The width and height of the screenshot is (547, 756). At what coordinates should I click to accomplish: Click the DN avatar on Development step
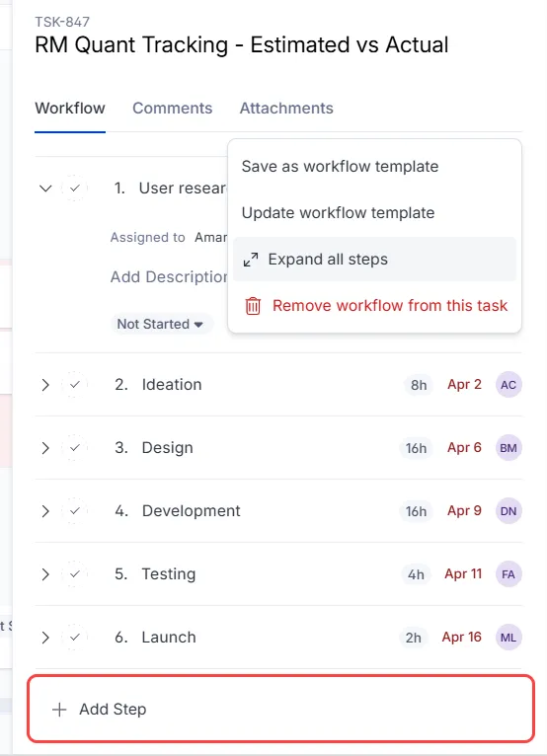pyautogui.click(x=508, y=511)
